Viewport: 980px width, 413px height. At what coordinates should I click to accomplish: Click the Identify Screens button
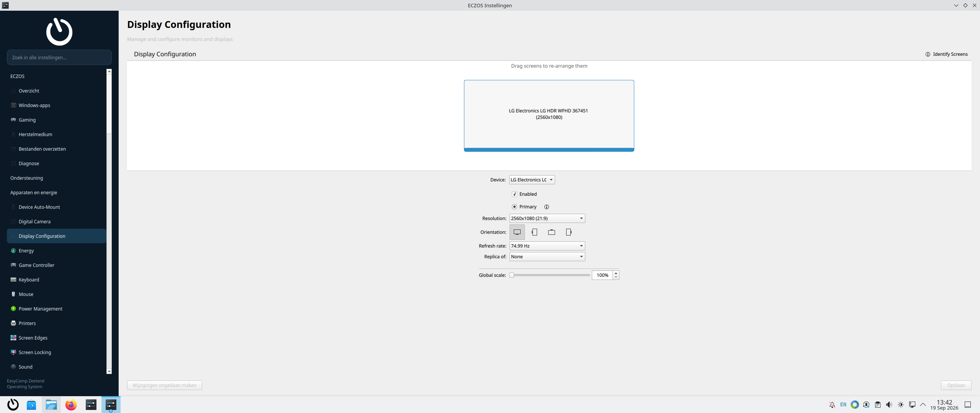coord(946,54)
